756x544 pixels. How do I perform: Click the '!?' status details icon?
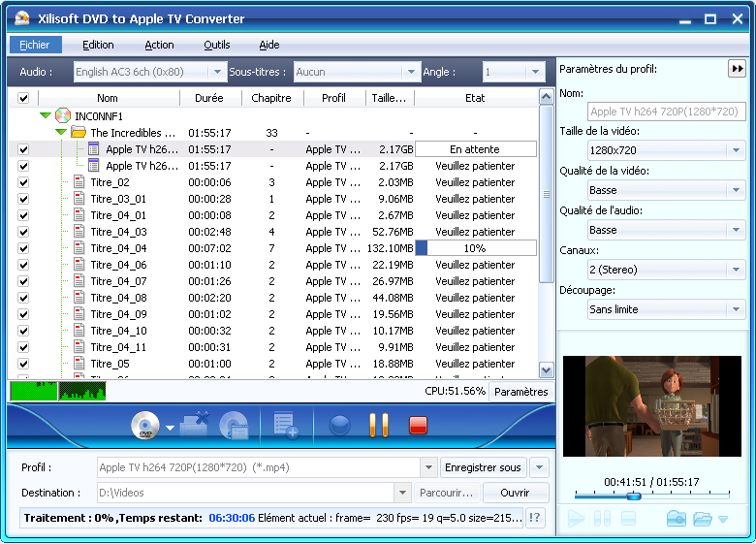(535, 518)
